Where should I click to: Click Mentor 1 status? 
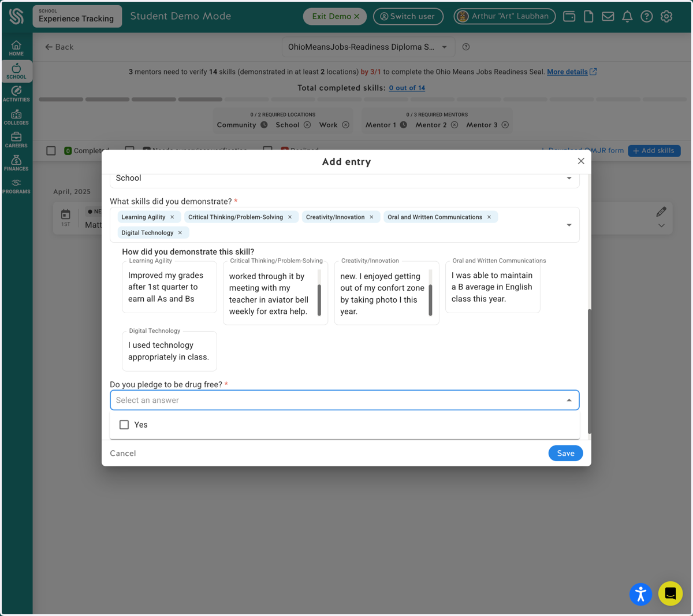[x=386, y=125]
